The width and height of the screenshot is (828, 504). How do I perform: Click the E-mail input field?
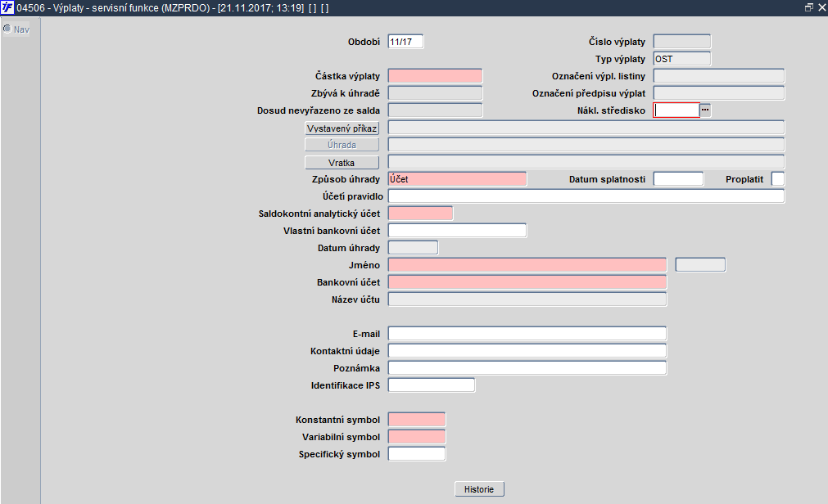tap(527, 334)
